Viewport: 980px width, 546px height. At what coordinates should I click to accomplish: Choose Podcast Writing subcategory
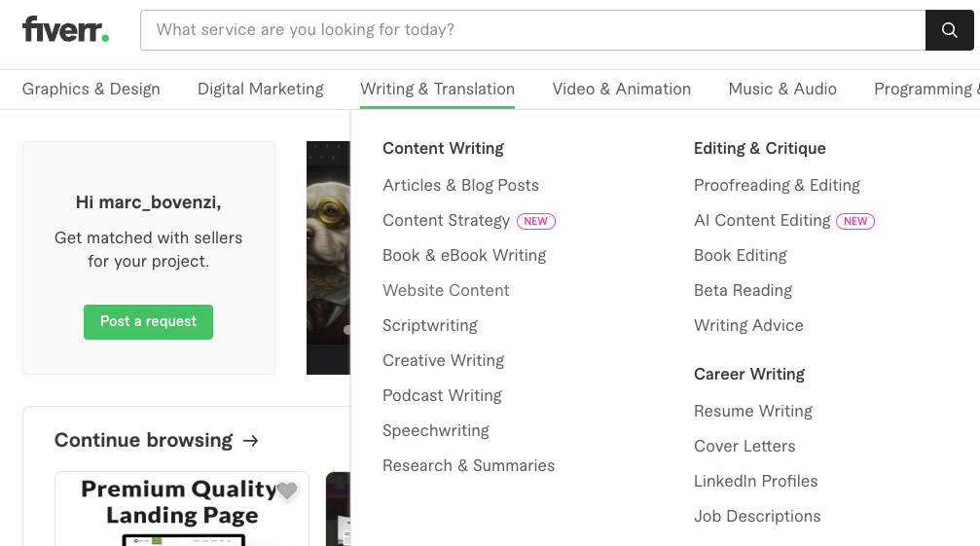coord(442,395)
